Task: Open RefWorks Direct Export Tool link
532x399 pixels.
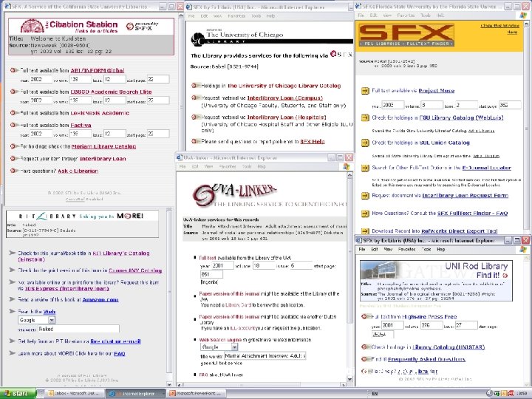Action: click(x=460, y=231)
